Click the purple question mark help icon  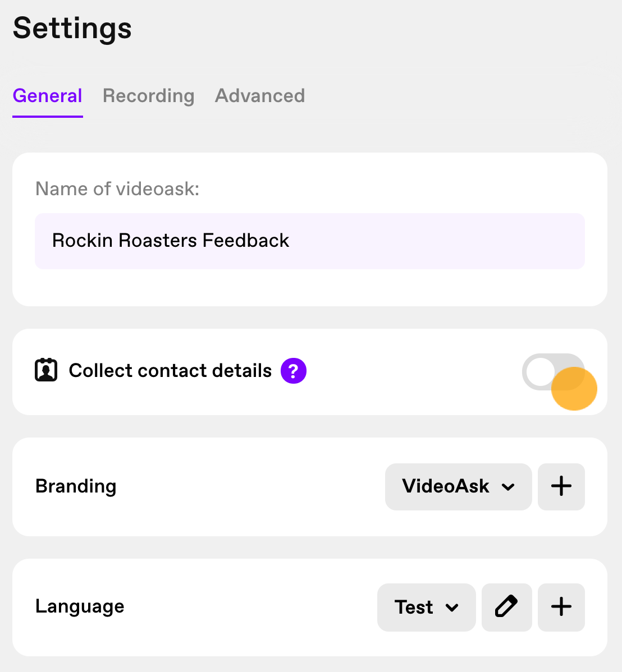click(x=294, y=371)
